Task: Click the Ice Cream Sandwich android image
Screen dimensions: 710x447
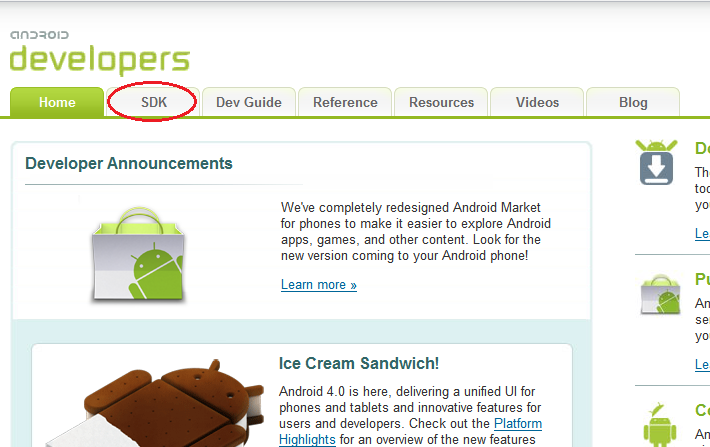Action: click(154, 403)
